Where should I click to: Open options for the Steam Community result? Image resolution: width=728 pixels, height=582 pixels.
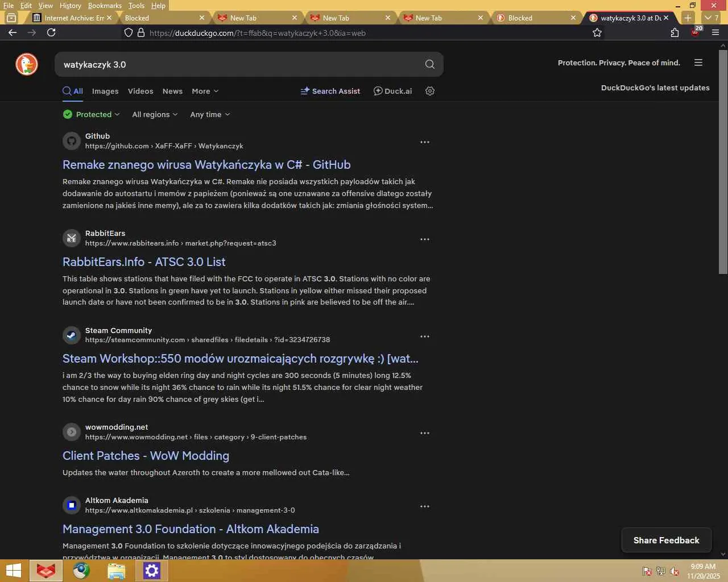coord(425,336)
